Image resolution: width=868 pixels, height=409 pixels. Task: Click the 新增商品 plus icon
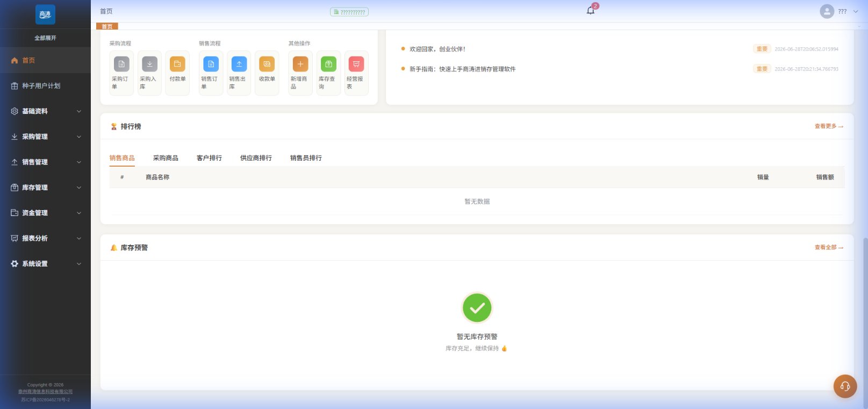300,64
